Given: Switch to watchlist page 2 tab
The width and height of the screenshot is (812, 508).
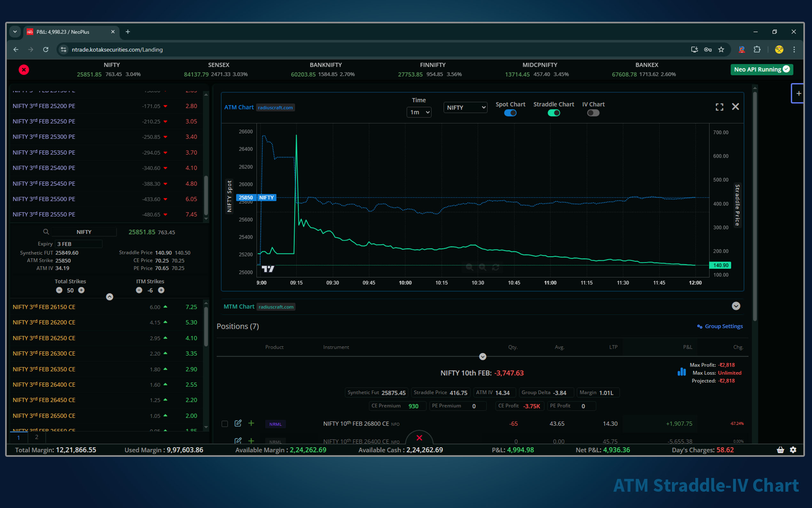Looking at the screenshot, I should point(36,437).
